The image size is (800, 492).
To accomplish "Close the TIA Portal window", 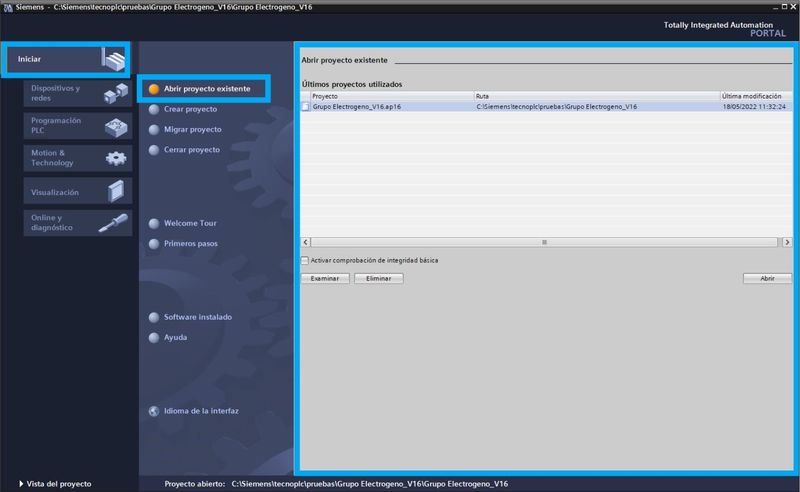I will [x=793, y=7].
